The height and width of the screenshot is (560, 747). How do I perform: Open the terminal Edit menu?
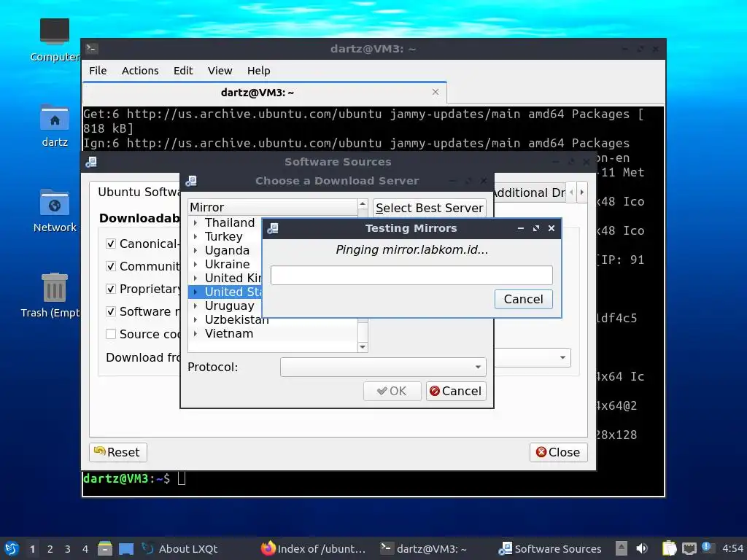pyautogui.click(x=183, y=71)
